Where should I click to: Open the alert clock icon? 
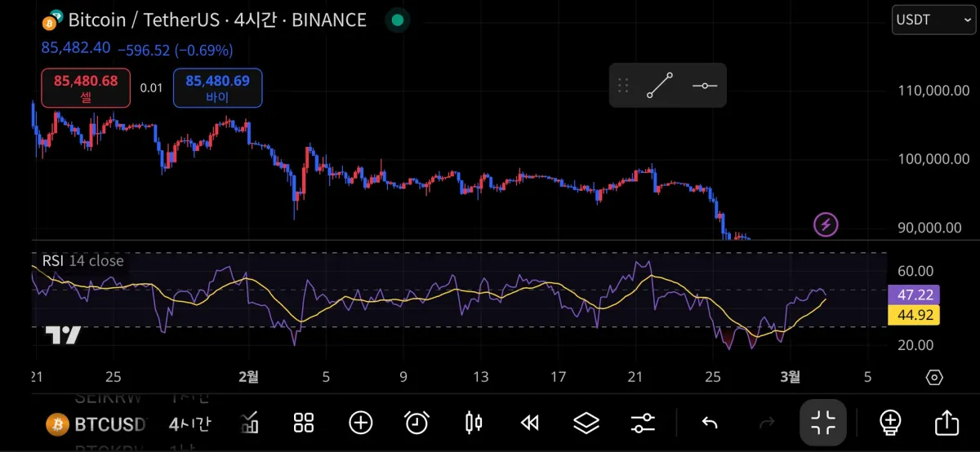(416, 422)
